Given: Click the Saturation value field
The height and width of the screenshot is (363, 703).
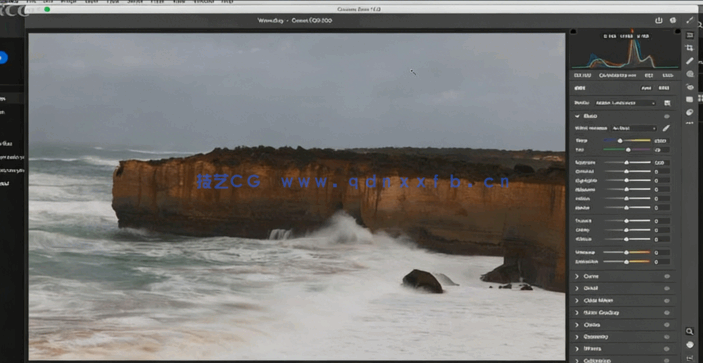Looking at the screenshot, I should click(x=662, y=262).
